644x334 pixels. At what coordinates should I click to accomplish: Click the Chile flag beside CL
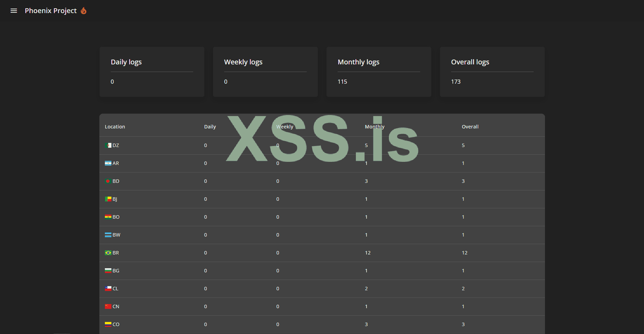[x=108, y=289]
